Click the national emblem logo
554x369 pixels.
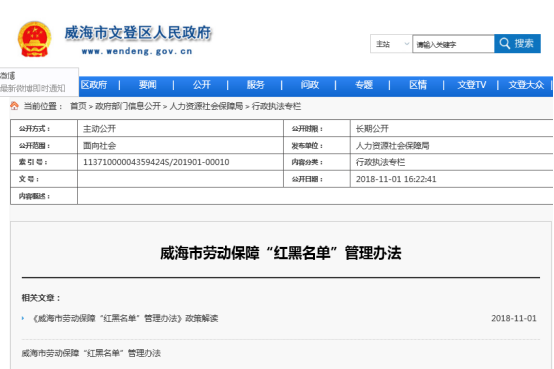pyautogui.click(x=34, y=39)
